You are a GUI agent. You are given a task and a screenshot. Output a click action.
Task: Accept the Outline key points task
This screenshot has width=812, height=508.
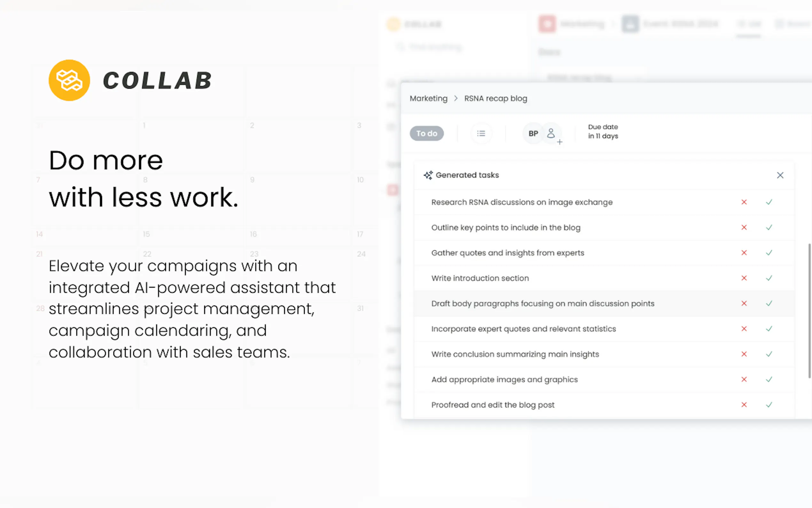pos(769,227)
